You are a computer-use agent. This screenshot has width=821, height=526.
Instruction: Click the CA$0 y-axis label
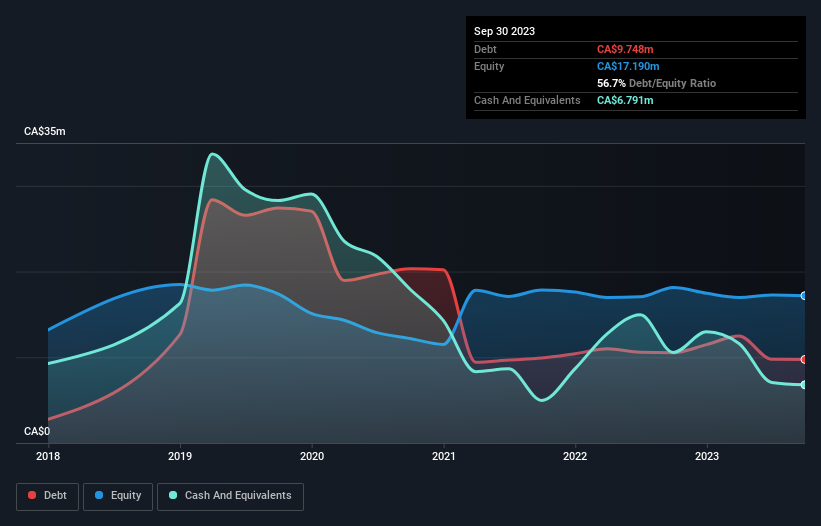(x=37, y=431)
